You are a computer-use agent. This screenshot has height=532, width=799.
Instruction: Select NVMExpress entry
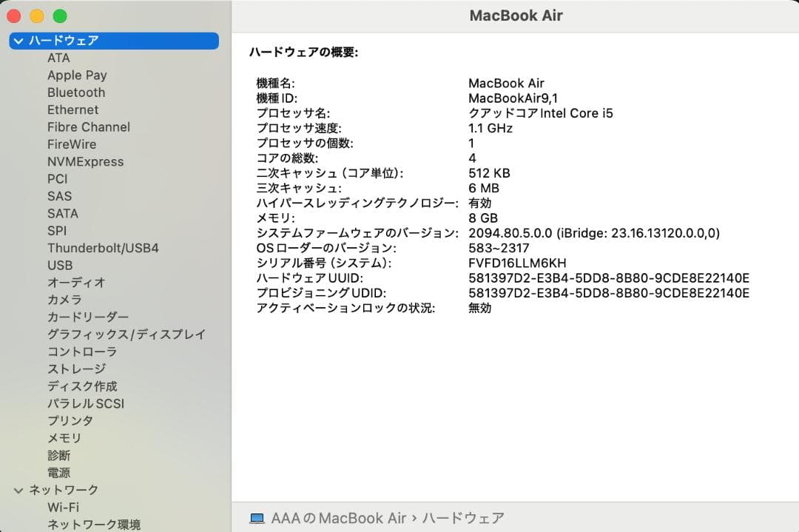click(x=86, y=162)
